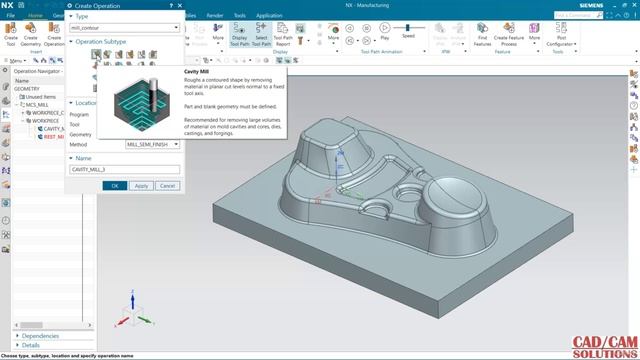The image size is (640, 360).
Task: Click the OK button
Action: click(115, 186)
